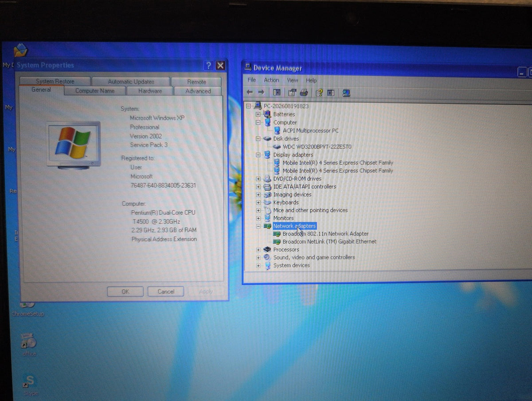532x401 pixels.
Task: Click the Monitors category icon
Action: point(267,218)
